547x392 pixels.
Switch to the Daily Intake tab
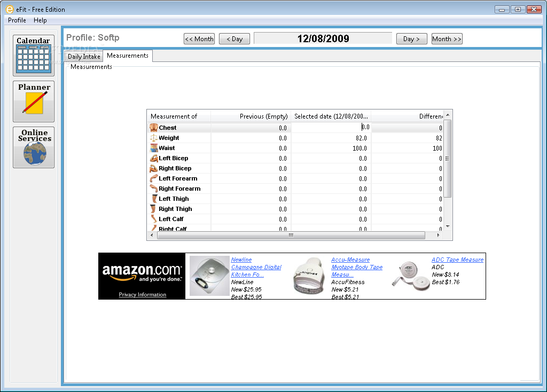[x=84, y=57]
